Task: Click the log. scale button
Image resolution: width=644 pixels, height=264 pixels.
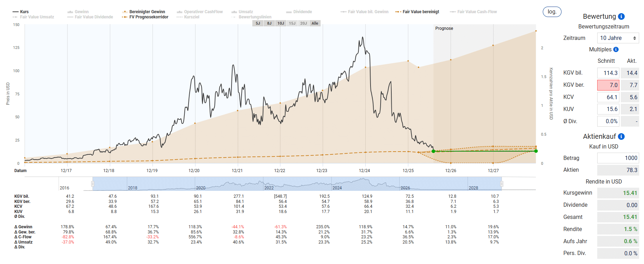Action: pyautogui.click(x=552, y=12)
